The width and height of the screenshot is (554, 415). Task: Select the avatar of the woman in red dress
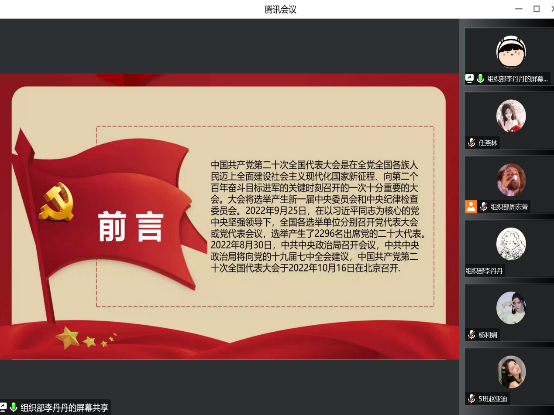[511, 116]
